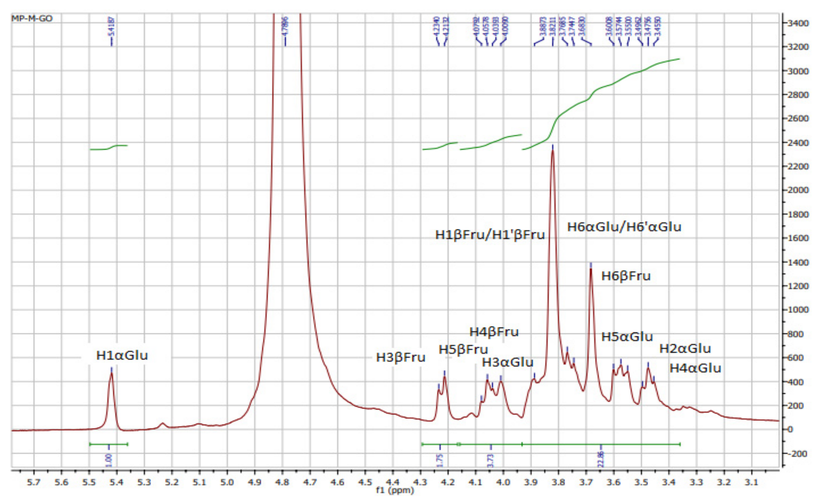Click the H4βFru annotation text

tap(494, 332)
